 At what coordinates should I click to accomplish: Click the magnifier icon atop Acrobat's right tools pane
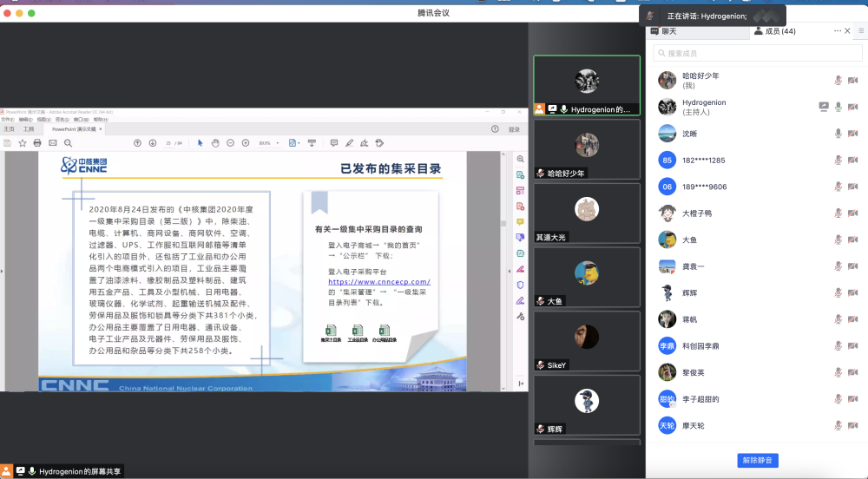click(x=520, y=160)
